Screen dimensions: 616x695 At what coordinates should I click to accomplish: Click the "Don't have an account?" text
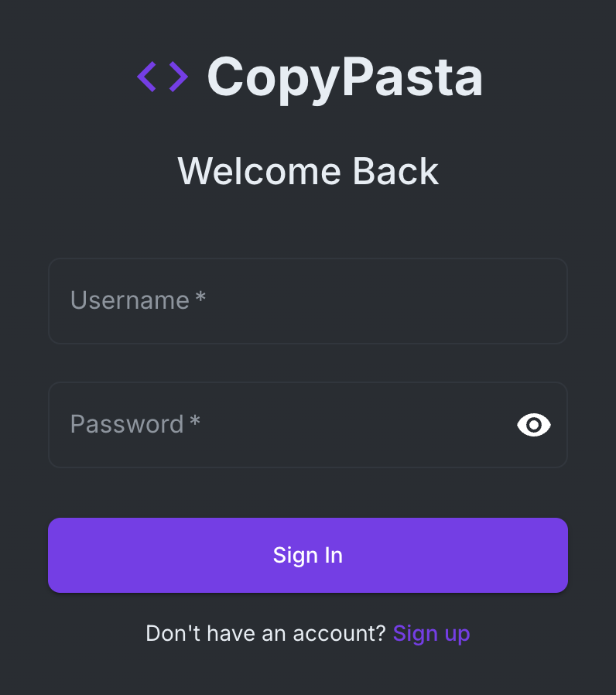click(265, 634)
